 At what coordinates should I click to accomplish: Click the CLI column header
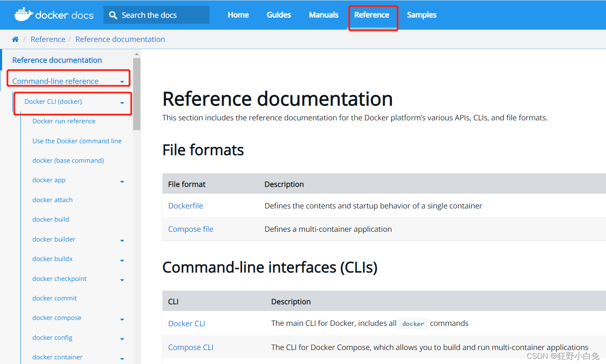[173, 302]
